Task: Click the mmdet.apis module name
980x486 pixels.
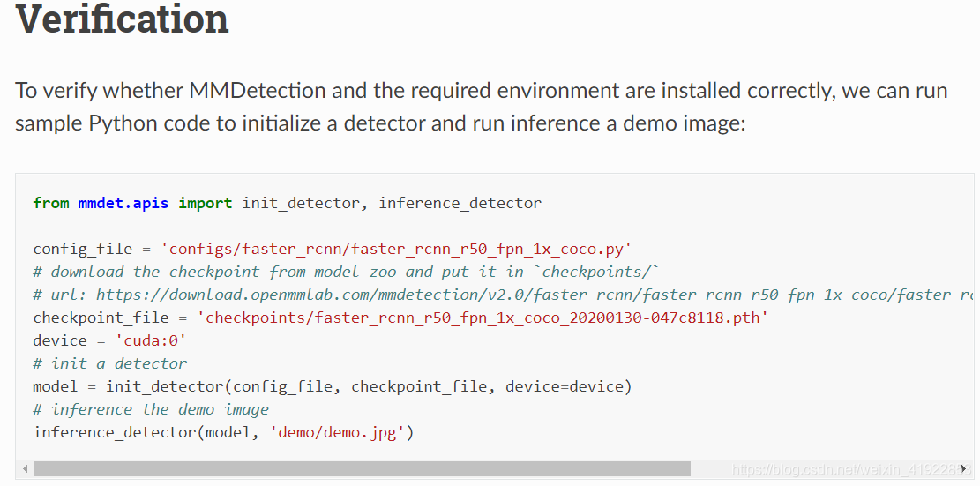Action: pos(123,203)
